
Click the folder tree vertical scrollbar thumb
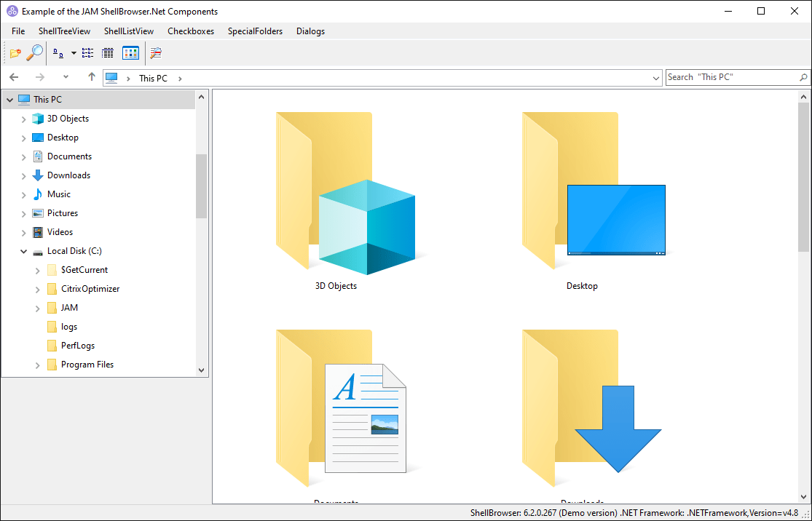pyautogui.click(x=202, y=186)
